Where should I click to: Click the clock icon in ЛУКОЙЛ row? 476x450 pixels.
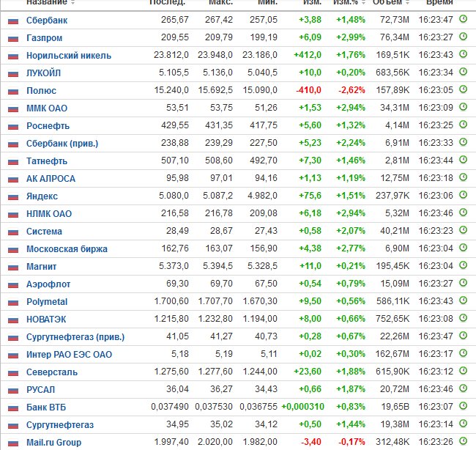click(463, 72)
